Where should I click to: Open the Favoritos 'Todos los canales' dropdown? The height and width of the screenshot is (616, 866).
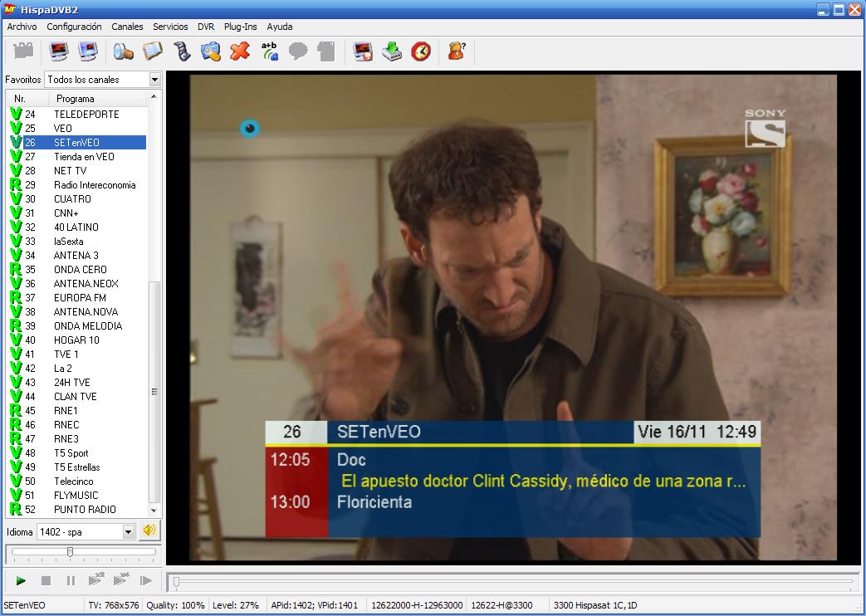[x=155, y=80]
